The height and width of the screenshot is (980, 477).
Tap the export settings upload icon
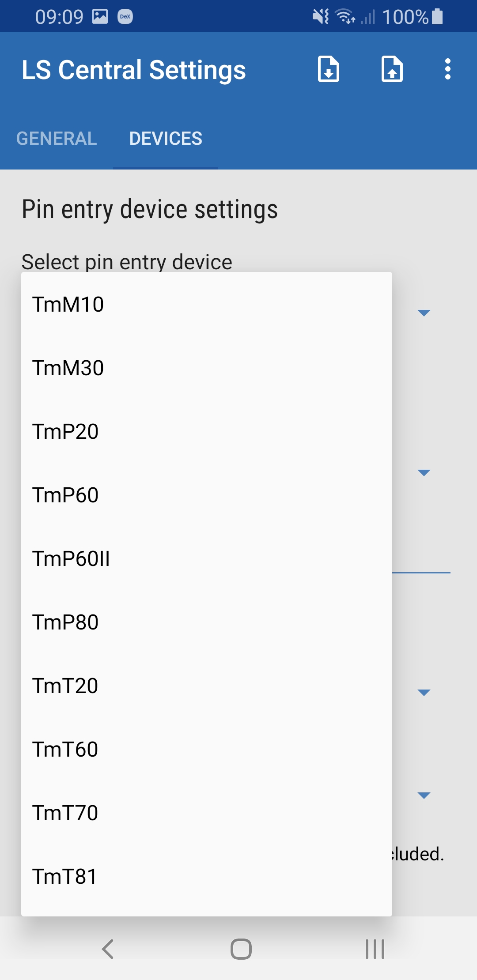392,69
